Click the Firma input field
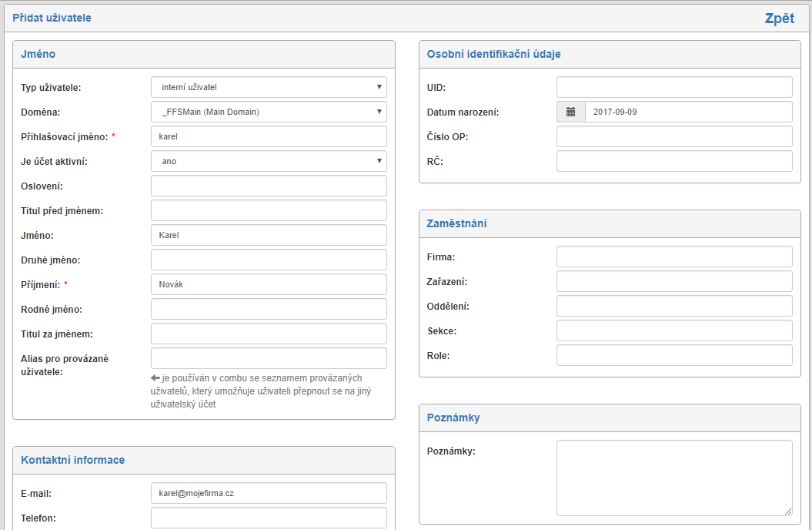 click(674, 257)
